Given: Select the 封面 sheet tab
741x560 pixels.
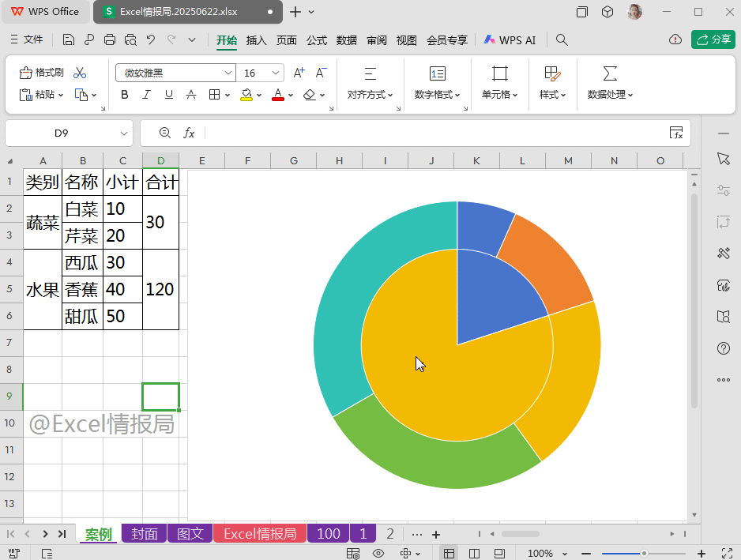Looking at the screenshot, I should [145, 534].
